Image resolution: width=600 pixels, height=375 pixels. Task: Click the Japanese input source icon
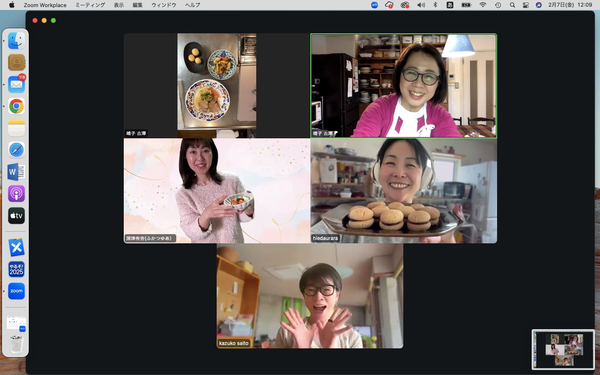point(450,5)
